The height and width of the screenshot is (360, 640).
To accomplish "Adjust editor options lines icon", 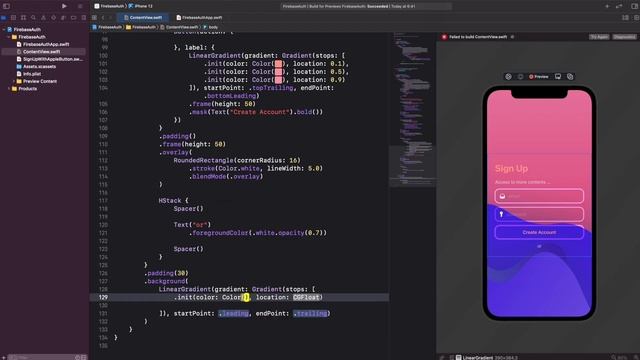I will (625, 18).
